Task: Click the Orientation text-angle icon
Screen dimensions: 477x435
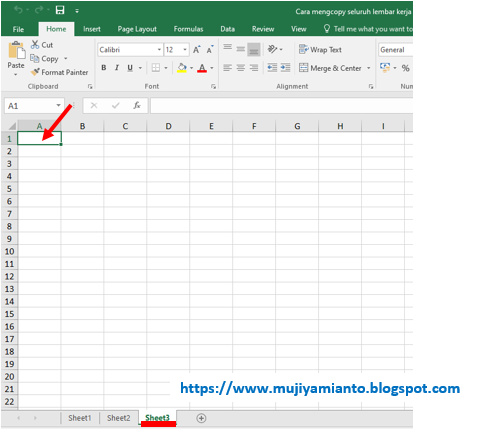Action: pos(272,49)
